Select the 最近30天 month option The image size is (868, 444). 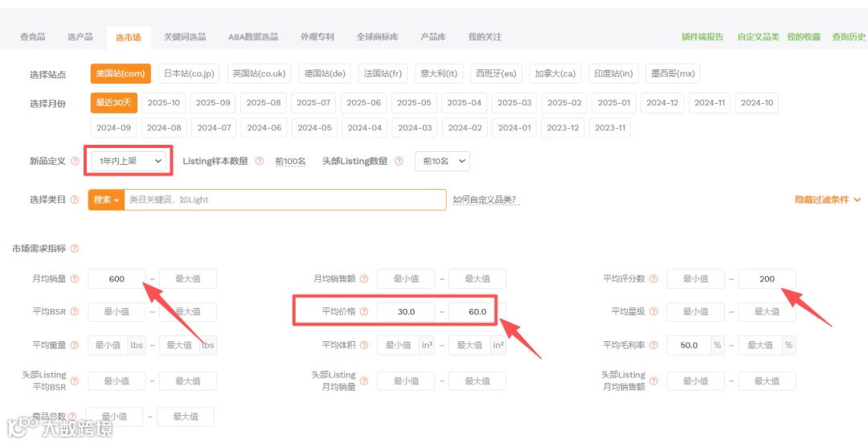(114, 102)
